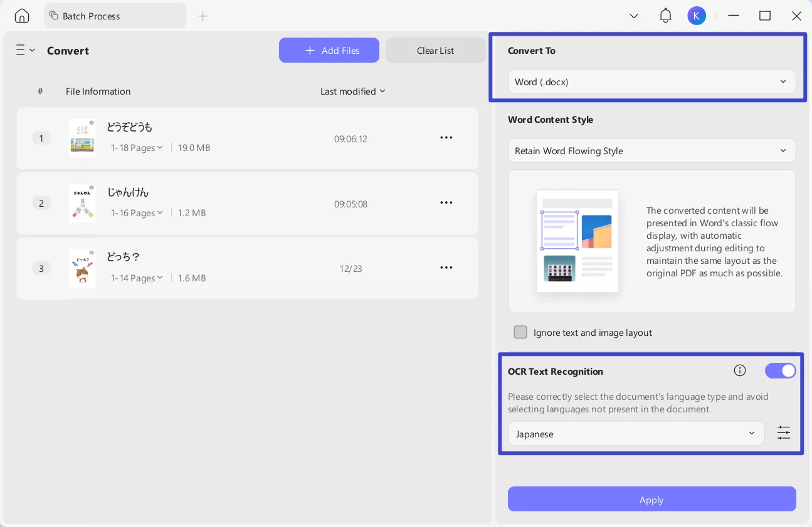Select the どっち？ file thumbnail
The height and width of the screenshot is (527, 812).
[x=82, y=268]
